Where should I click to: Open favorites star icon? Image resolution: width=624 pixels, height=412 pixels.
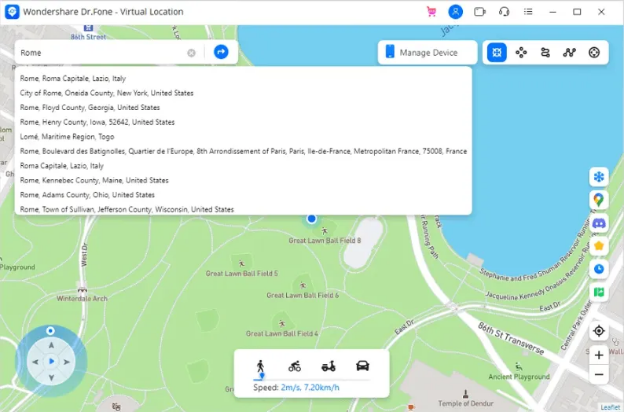coord(599,245)
